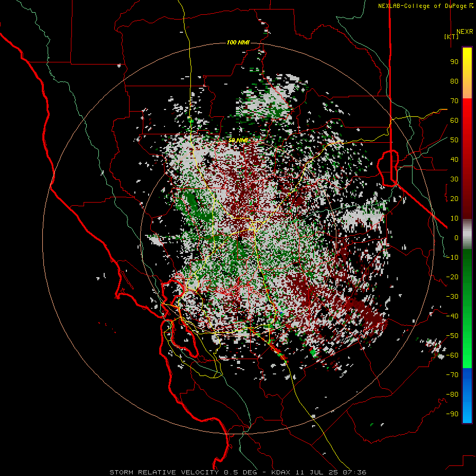Click the -30 value on the velocity scale

452,297
